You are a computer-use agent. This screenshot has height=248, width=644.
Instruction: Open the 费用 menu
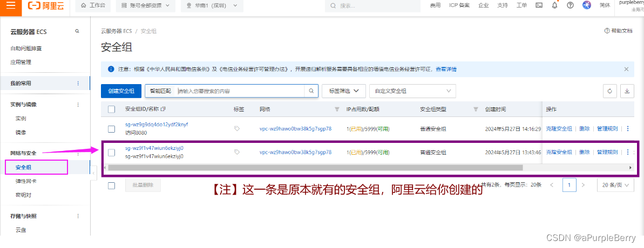(x=435, y=5)
